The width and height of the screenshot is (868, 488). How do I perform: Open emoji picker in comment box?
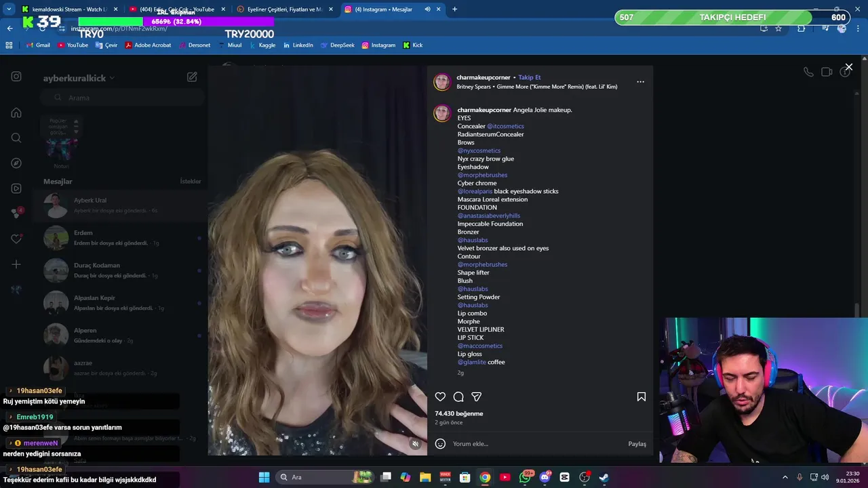(x=440, y=443)
